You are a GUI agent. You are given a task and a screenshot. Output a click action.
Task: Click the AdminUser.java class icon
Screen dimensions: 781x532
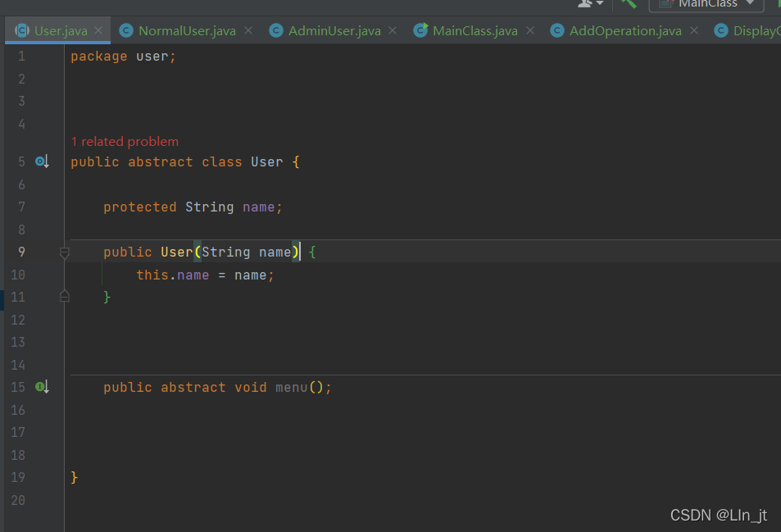pos(276,31)
